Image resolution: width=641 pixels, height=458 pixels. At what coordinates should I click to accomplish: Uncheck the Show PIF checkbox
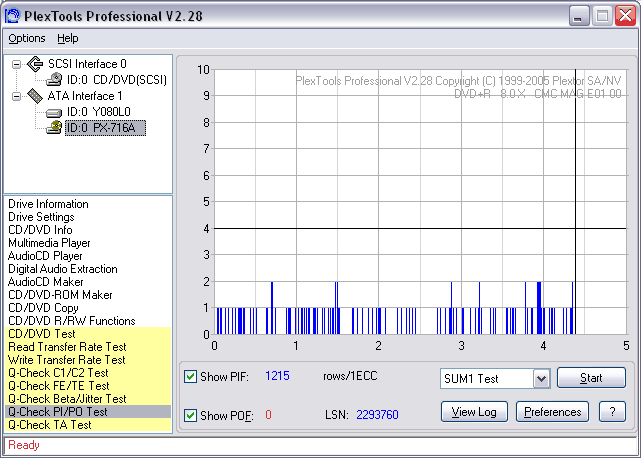pos(190,376)
